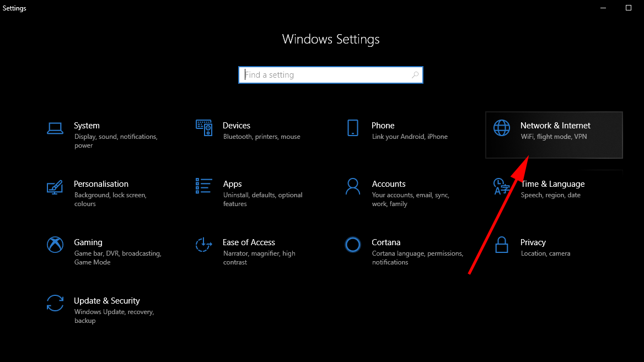Click the 'Personalisation' heading text

[x=101, y=184]
